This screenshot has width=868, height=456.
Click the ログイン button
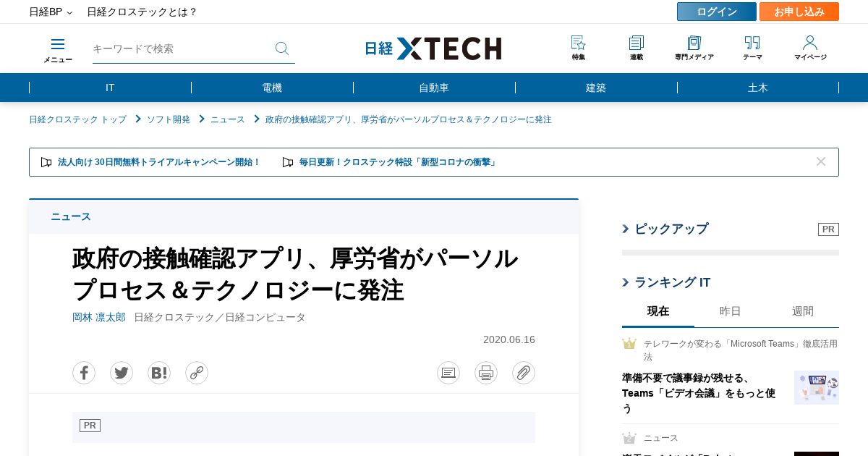(x=717, y=12)
